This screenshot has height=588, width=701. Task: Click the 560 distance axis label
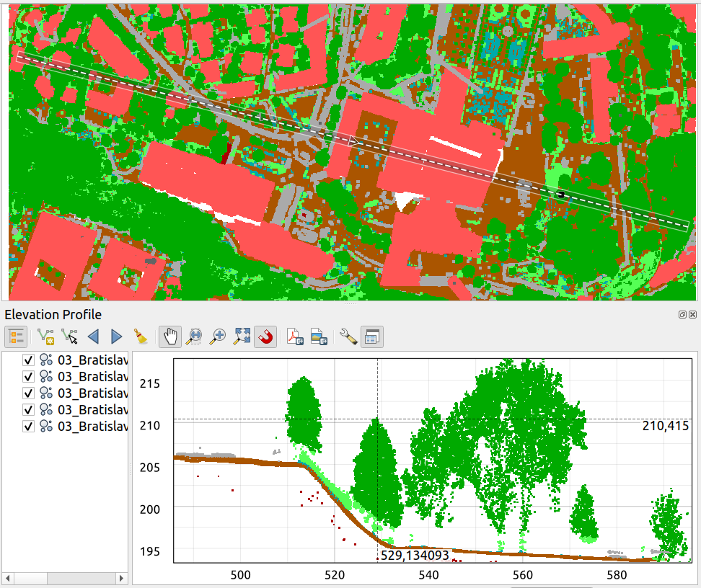(x=523, y=574)
